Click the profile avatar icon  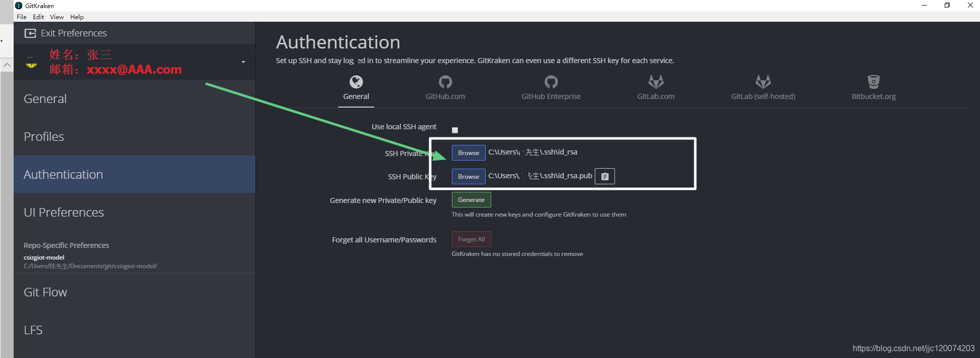31,63
